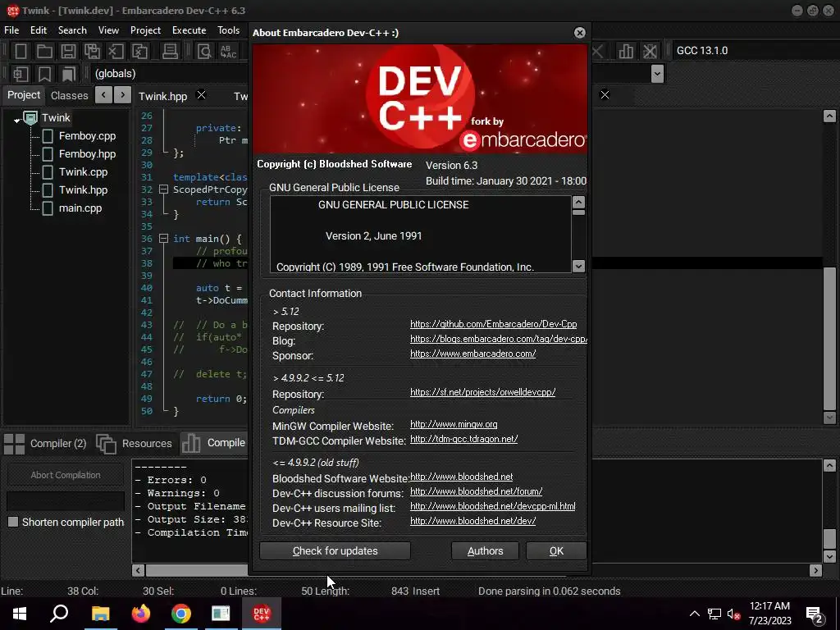Click OK in About dialog

point(556,550)
